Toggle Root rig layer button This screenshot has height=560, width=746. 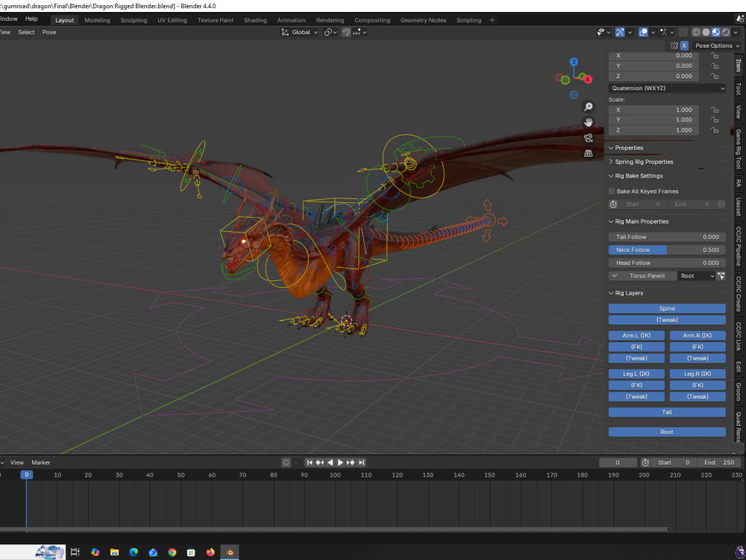(667, 432)
